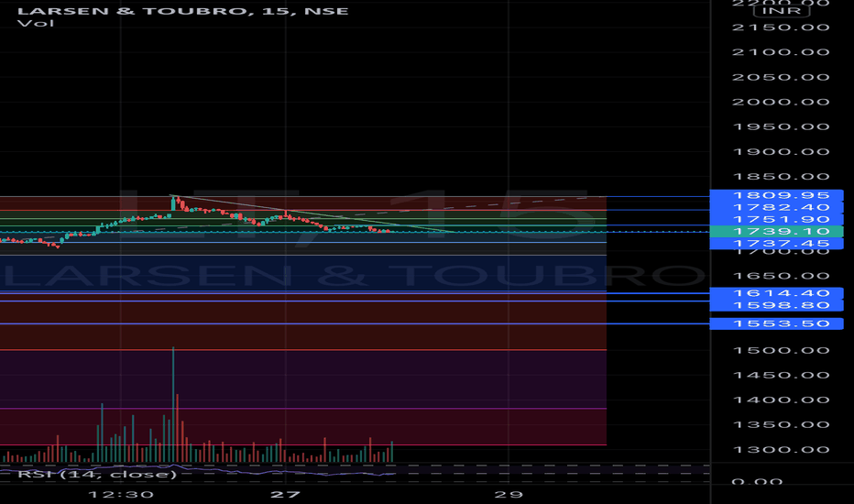854x504 pixels.
Task: Click the 29 date axis label
Action: click(x=509, y=495)
